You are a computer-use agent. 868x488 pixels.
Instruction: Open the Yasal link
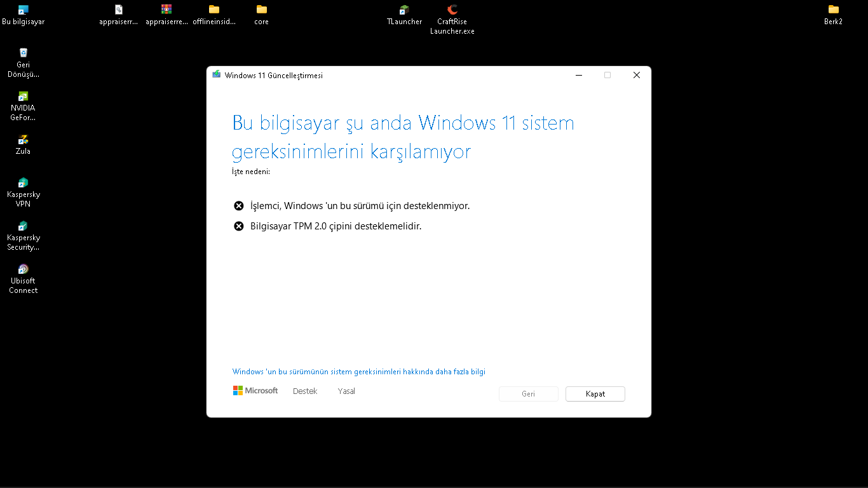point(346,391)
